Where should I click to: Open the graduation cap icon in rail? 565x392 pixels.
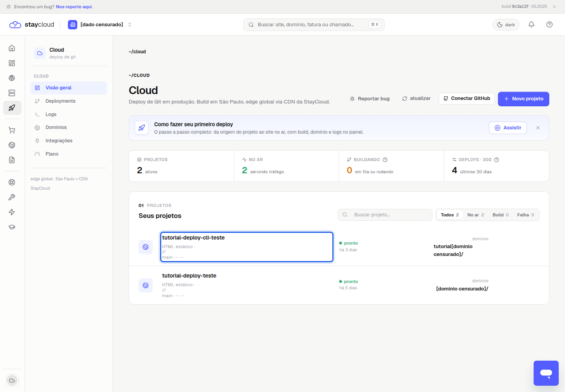pyautogui.click(x=12, y=227)
